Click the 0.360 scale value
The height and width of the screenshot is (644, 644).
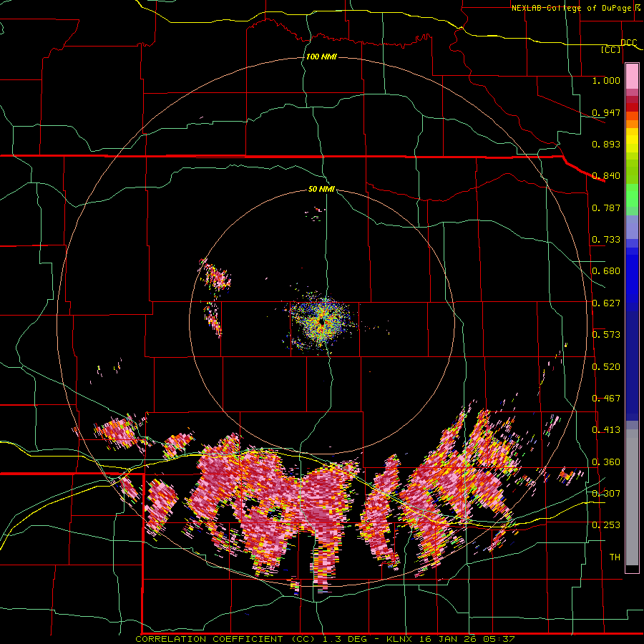click(606, 462)
